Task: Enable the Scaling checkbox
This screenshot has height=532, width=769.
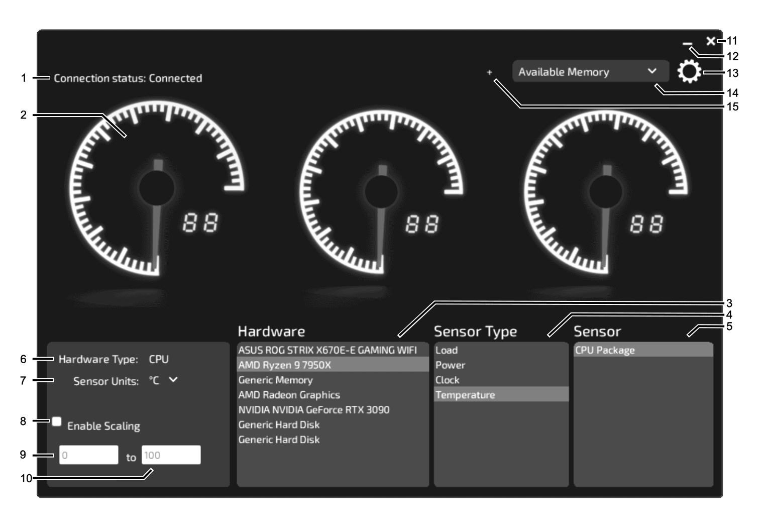Action: coord(57,421)
